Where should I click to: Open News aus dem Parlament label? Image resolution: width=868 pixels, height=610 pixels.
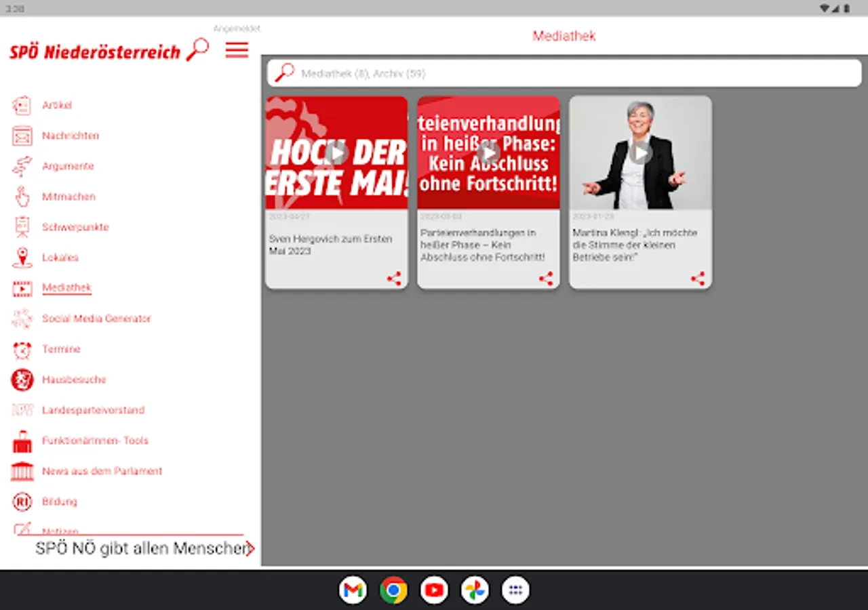(x=102, y=471)
